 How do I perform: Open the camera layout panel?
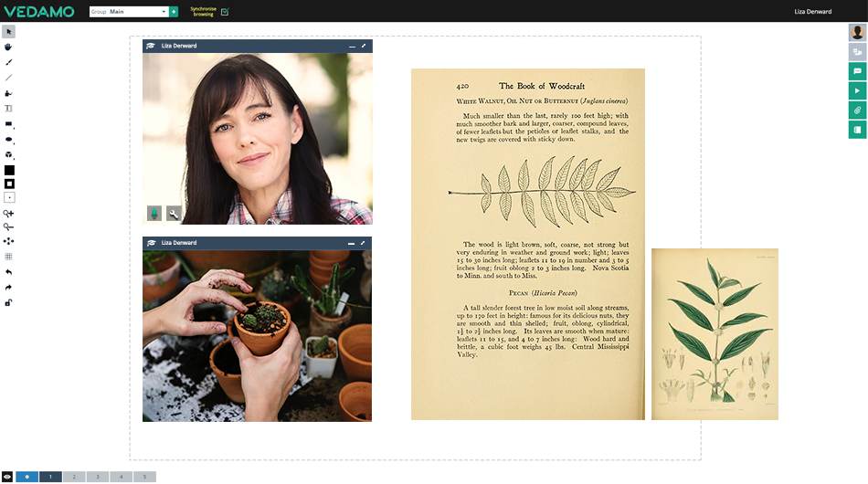(857, 52)
